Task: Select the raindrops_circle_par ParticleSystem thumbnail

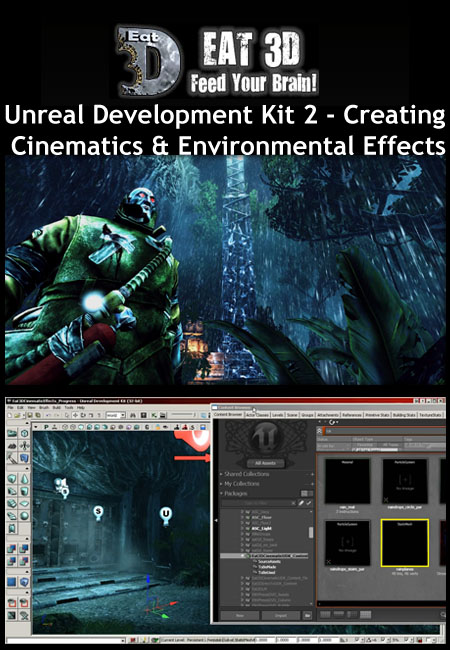Action: [404, 481]
